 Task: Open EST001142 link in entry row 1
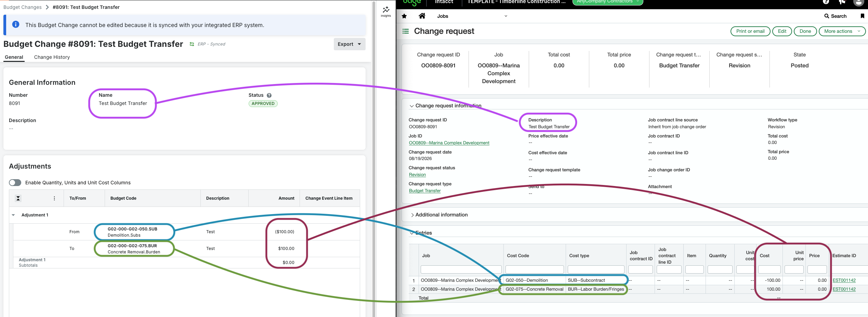[844, 280]
